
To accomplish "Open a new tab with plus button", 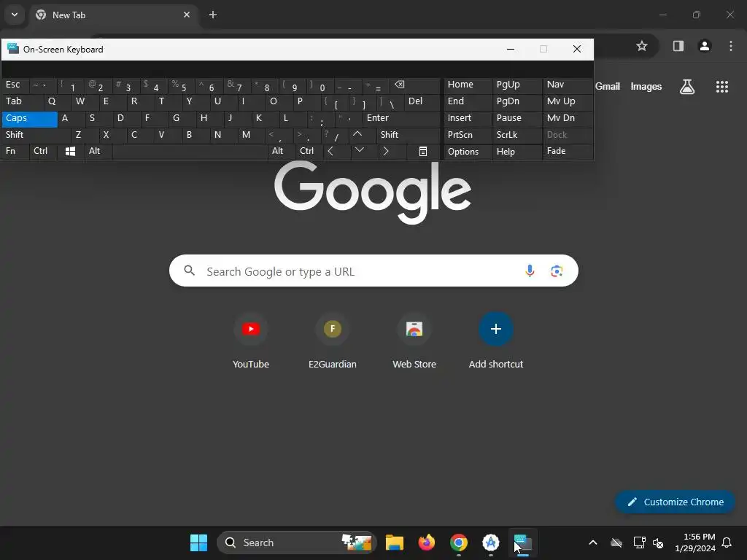I will [213, 15].
